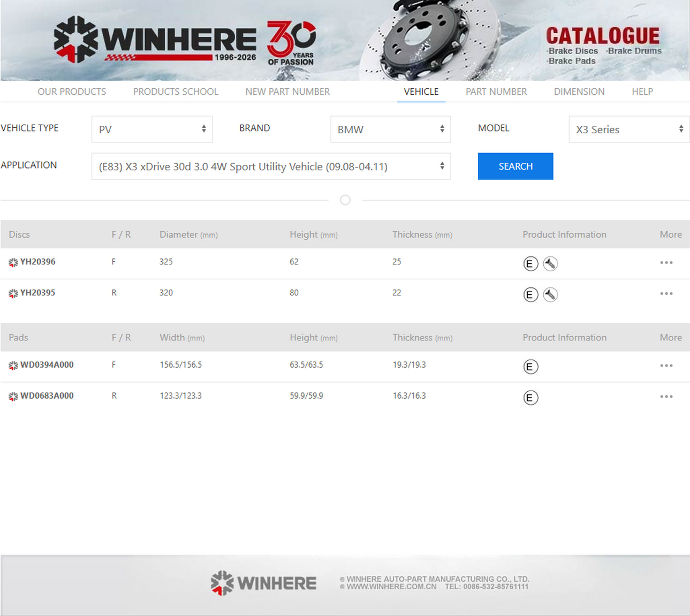Click the www.winhere.com.cn footer text
690x616 pixels.
coord(391,587)
